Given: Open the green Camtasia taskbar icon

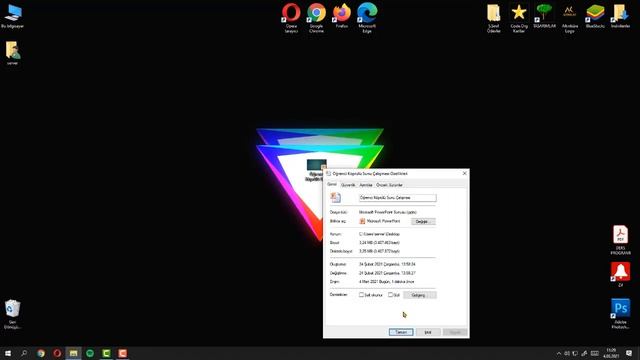Looking at the screenshot, I should (106, 353).
